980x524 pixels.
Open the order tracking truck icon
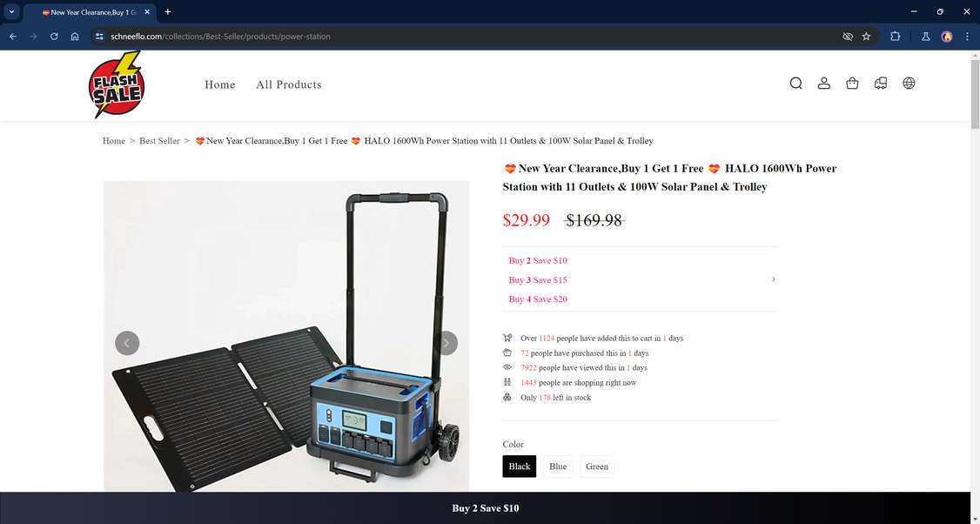(x=881, y=84)
